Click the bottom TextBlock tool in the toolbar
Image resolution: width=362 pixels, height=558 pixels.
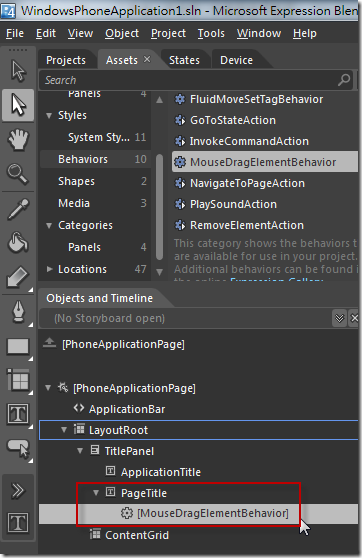tap(18, 522)
